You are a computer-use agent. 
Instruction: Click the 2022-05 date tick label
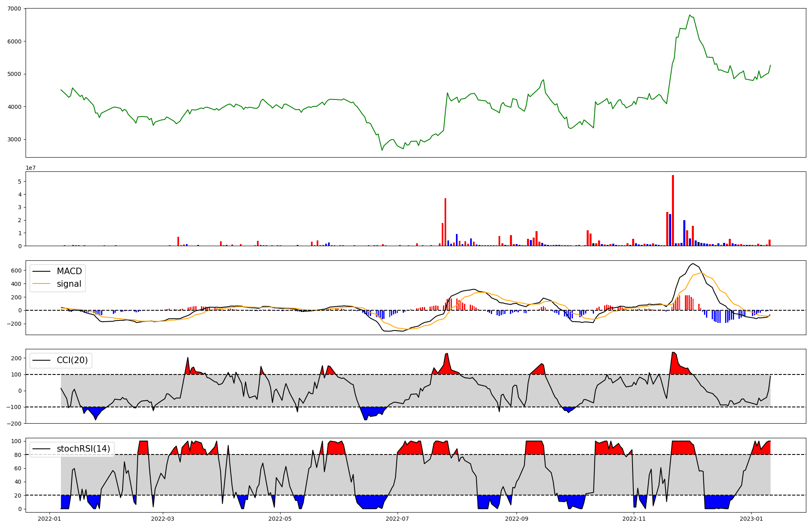click(280, 519)
